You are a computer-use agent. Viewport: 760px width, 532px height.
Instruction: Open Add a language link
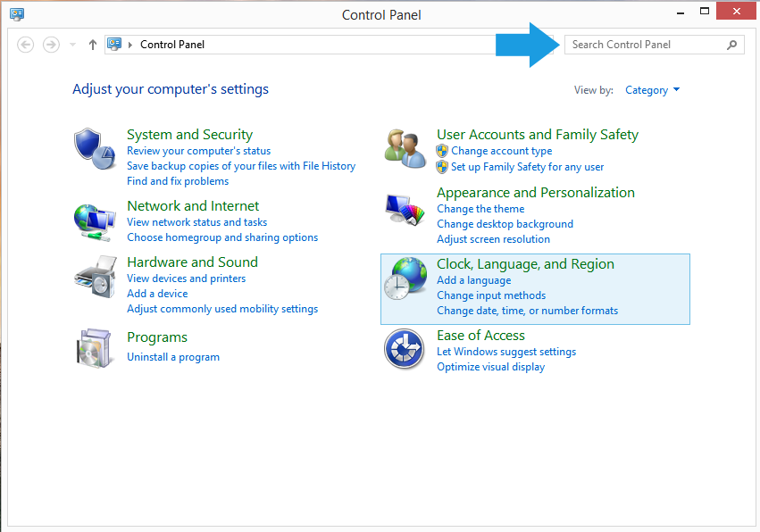pyautogui.click(x=473, y=280)
